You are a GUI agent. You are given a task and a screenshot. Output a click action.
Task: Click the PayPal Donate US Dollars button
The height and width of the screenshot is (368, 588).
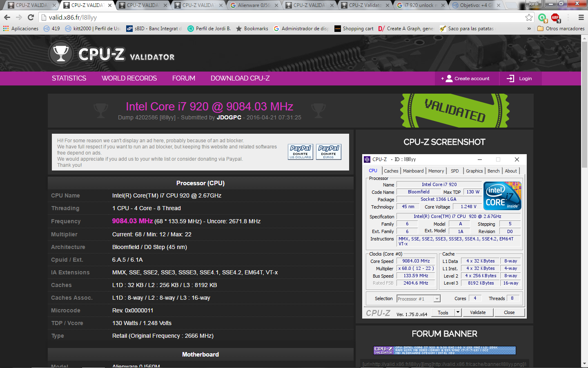(301, 152)
